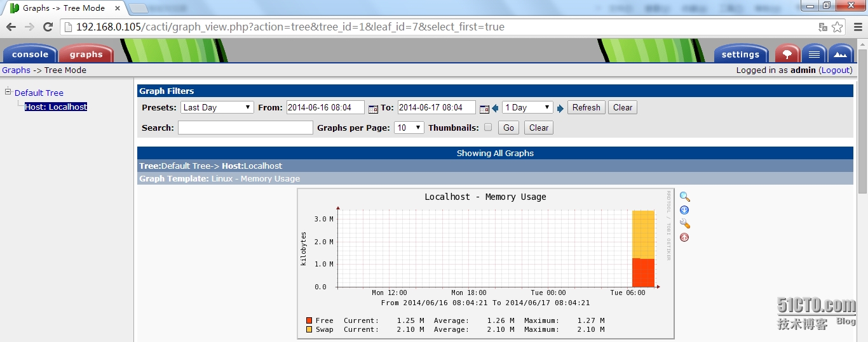Toggle the Thumbnails checkbox
This screenshot has height=342, width=868.
coord(488,127)
